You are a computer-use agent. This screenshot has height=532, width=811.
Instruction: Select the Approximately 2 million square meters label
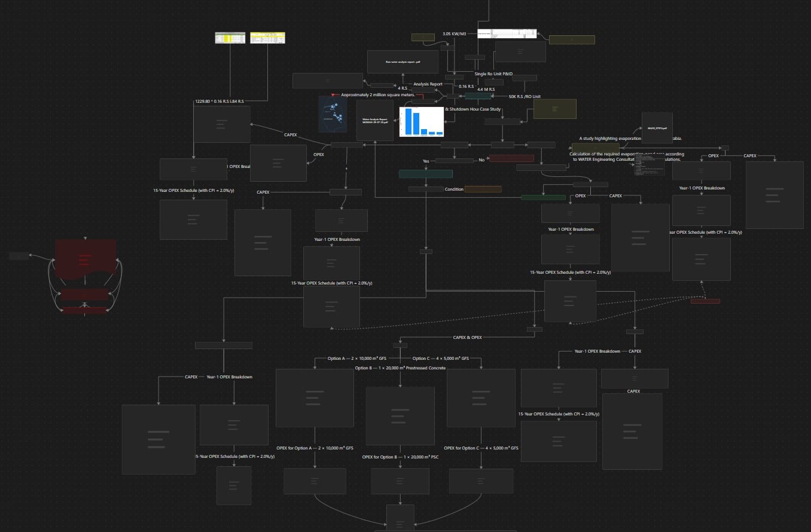pos(378,94)
